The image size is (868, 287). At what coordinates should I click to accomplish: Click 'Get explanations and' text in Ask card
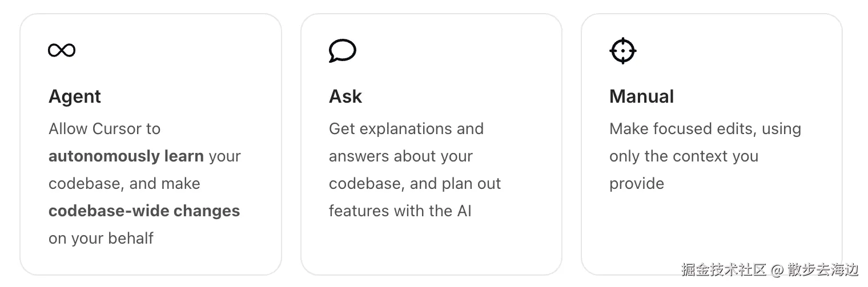pos(406,129)
